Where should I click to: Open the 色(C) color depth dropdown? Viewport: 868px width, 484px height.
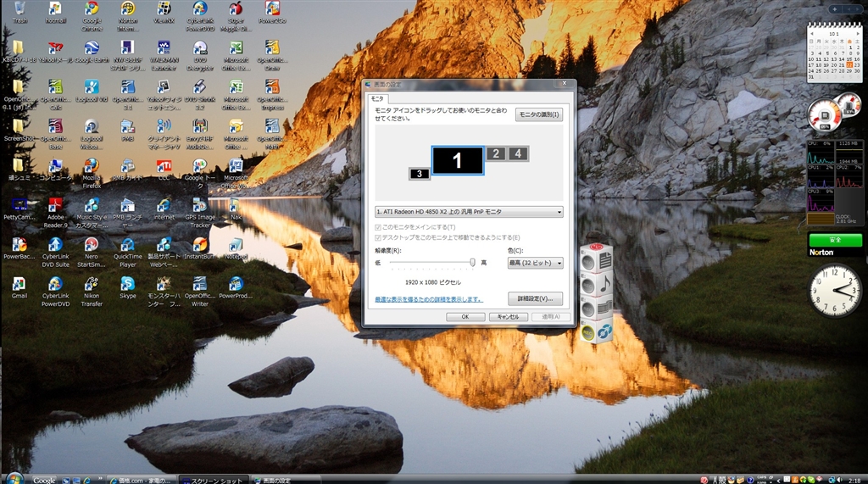(536, 263)
